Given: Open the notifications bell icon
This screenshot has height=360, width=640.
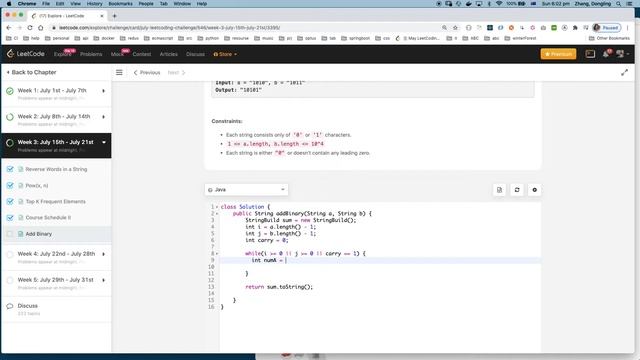Looking at the screenshot, I should pos(606,54).
